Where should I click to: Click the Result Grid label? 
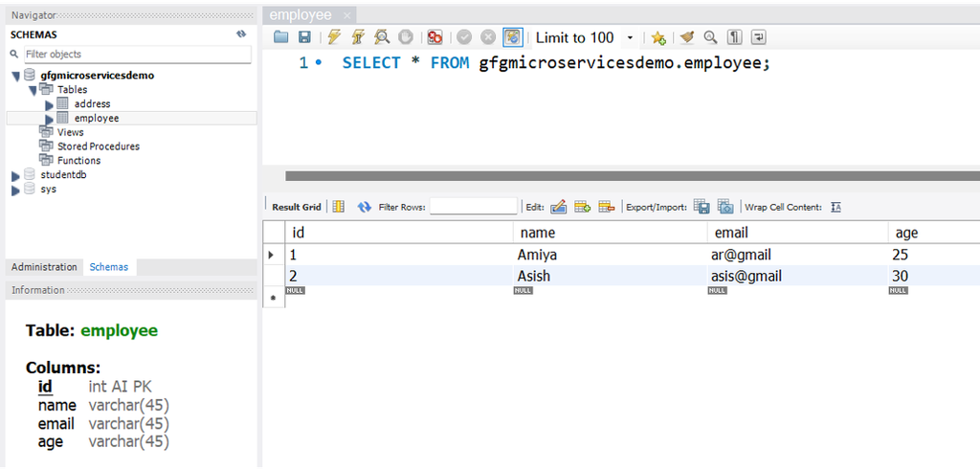pyautogui.click(x=297, y=207)
